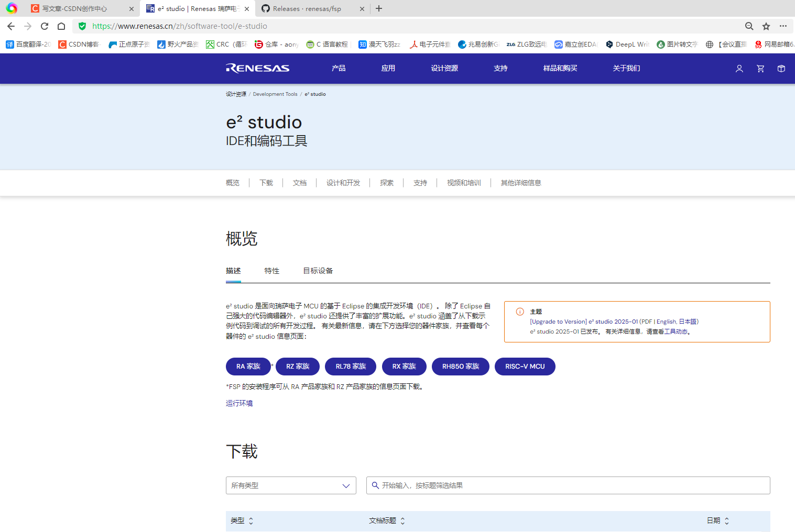Click the search magnifier in address bar
This screenshot has height=532, width=795.
[749, 26]
